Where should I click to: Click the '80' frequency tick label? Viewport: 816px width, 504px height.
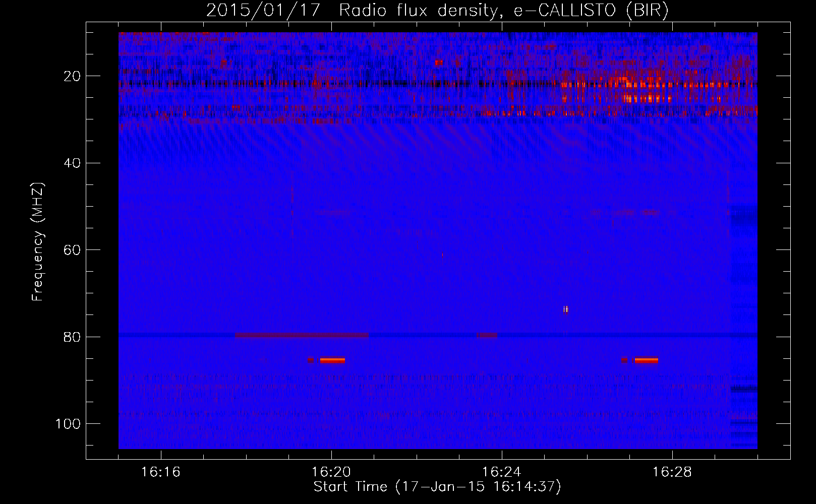[72, 337]
